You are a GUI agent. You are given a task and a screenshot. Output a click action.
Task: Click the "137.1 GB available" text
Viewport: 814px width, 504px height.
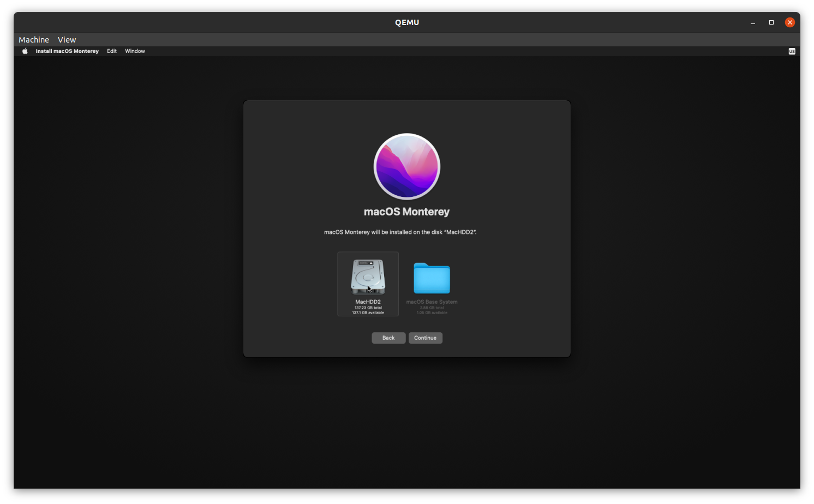pos(368,313)
